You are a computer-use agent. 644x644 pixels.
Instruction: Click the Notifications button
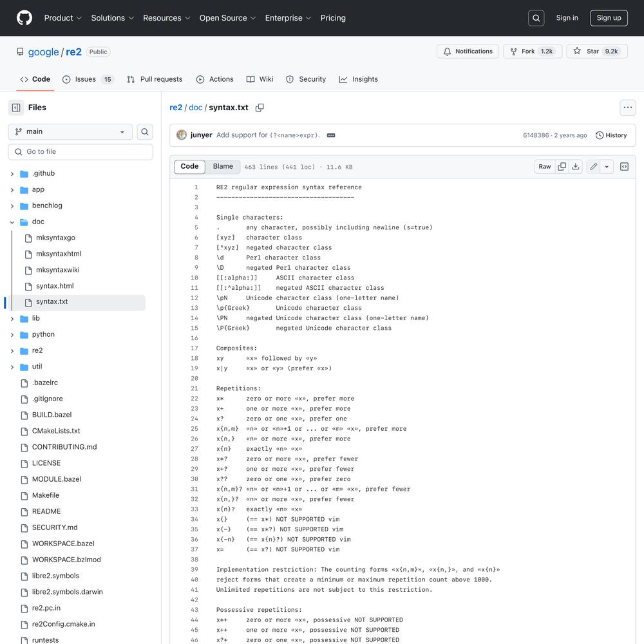(468, 52)
